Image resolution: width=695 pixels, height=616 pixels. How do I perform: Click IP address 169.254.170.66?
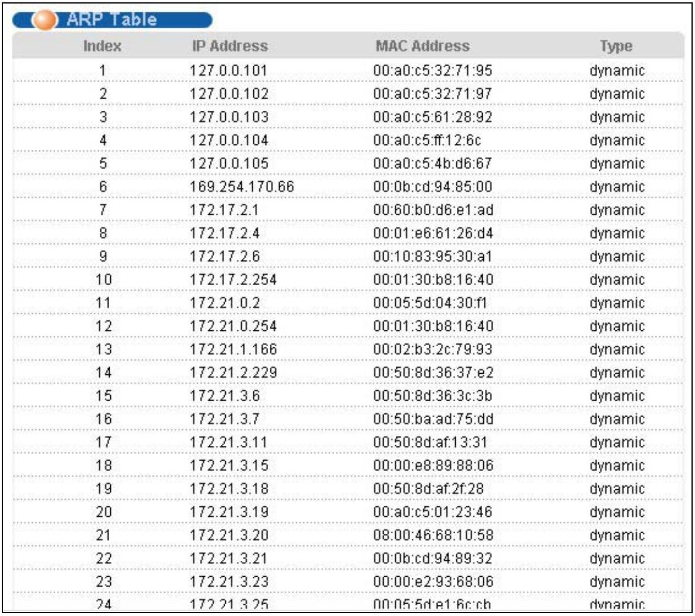coord(242,186)
